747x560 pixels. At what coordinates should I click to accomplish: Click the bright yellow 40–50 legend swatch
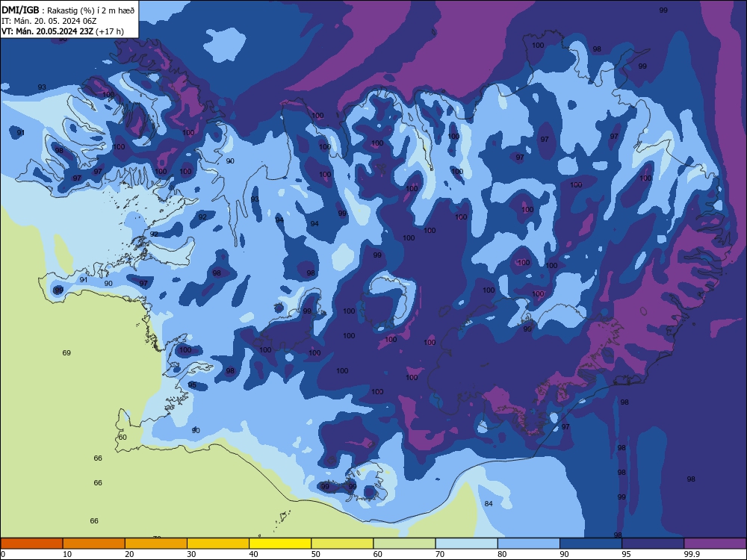pos(280,544)
